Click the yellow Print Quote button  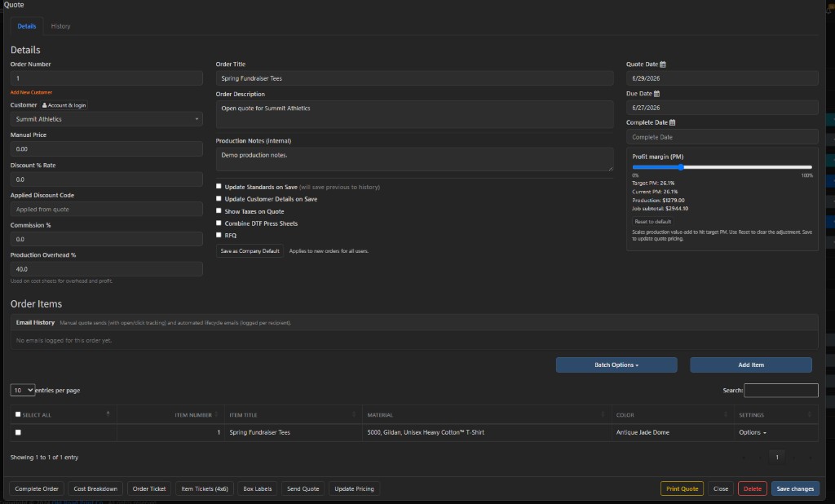pos(683,489)
